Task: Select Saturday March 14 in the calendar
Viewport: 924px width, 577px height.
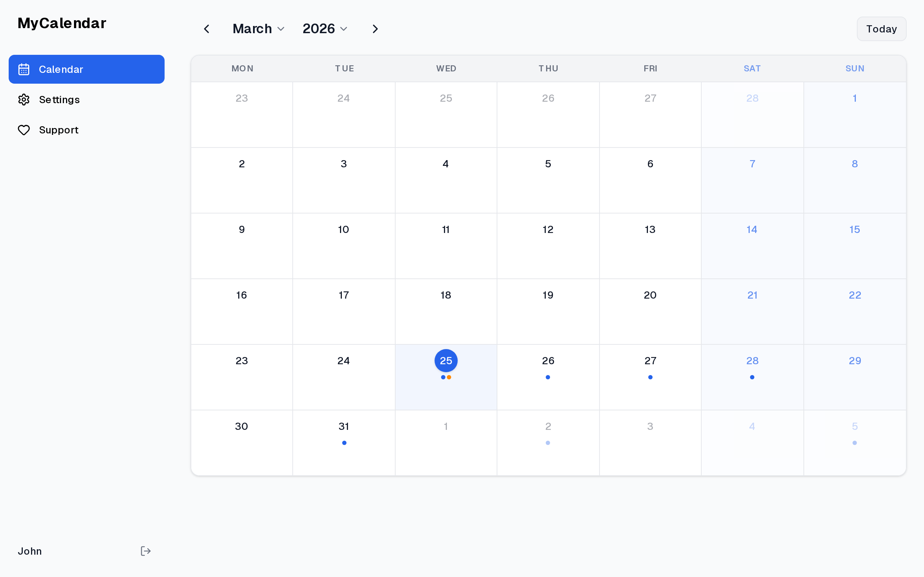Action: coord(752,229)
